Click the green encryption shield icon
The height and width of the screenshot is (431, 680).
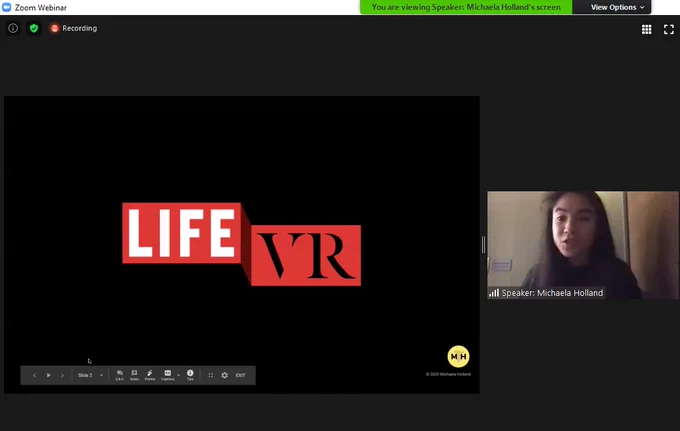click(34, 28)
